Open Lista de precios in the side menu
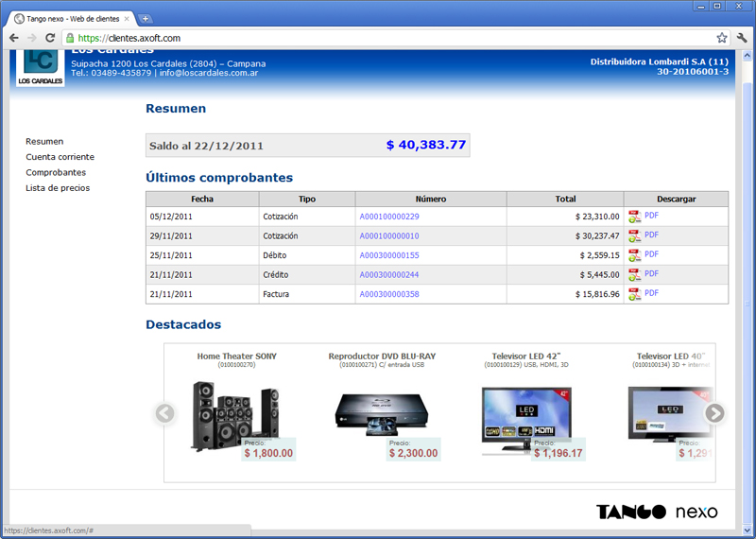 (58, 188)
